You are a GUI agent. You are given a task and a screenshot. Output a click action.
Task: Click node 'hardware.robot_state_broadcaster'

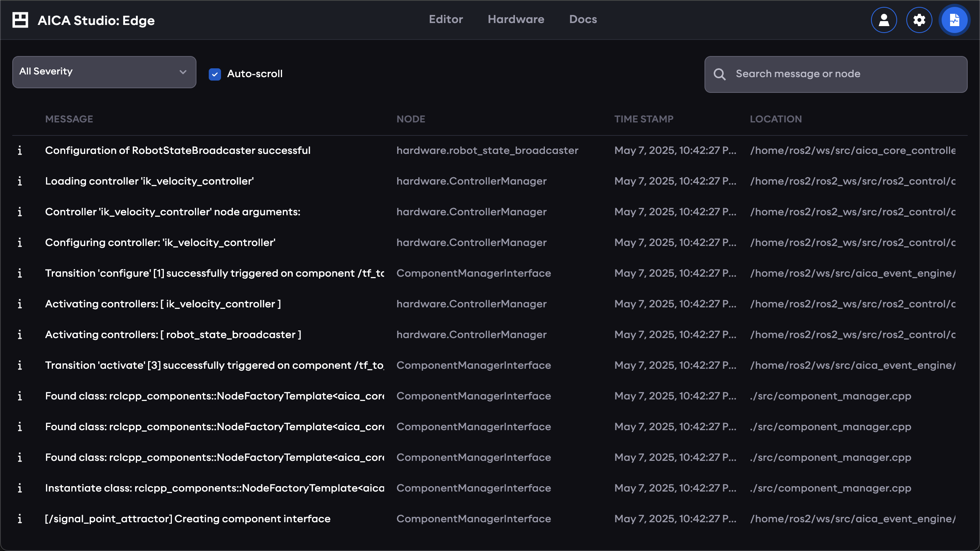click(x=487, y=150)
